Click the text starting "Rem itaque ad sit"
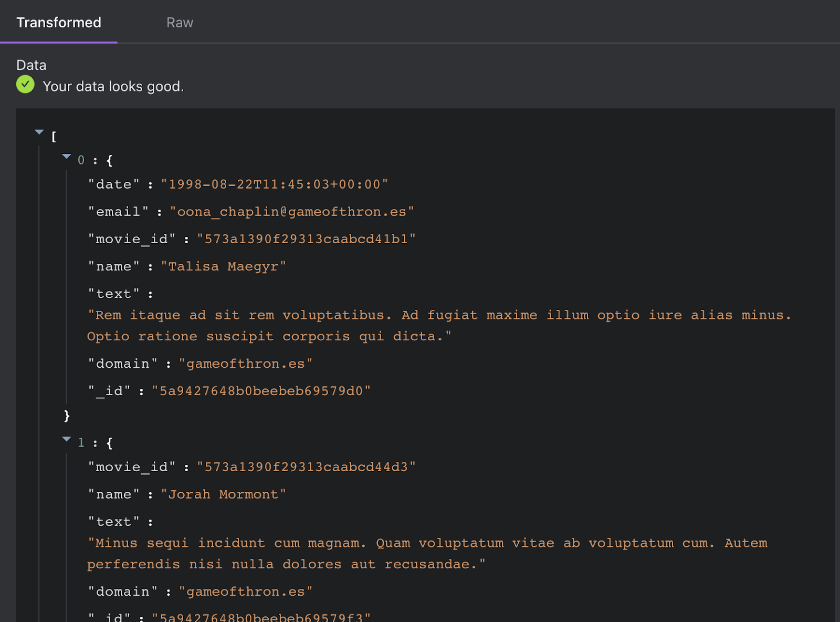The height and width of the screenshot is (622, 840). [x=439, y=326]
